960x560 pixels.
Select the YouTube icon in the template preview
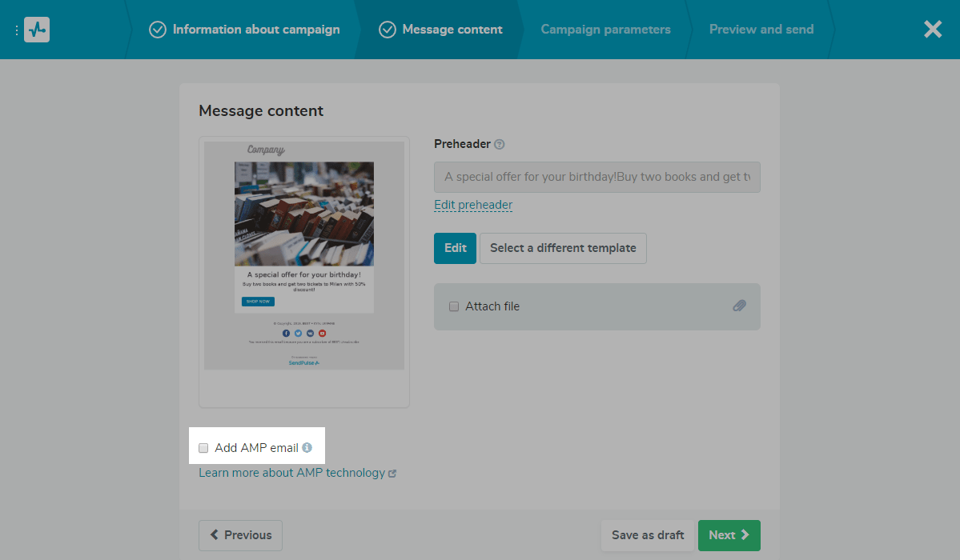click(x=322, y=333)
